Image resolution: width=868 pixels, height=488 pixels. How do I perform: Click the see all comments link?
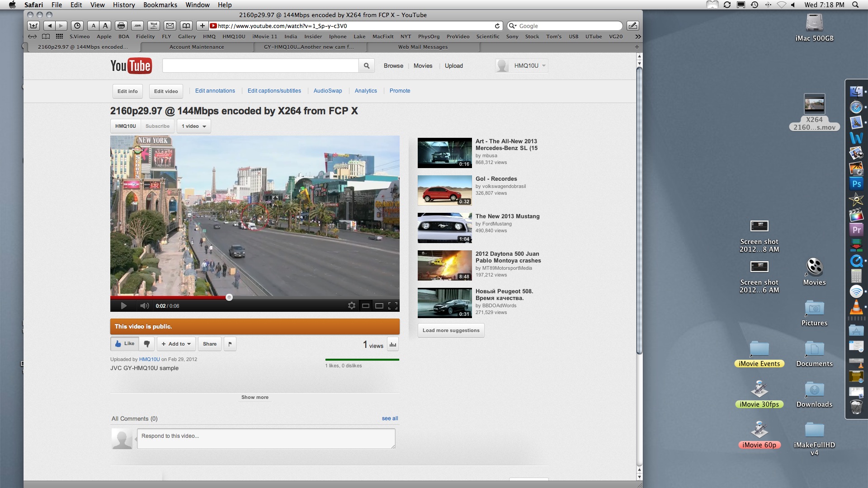[x=390, y=418]
